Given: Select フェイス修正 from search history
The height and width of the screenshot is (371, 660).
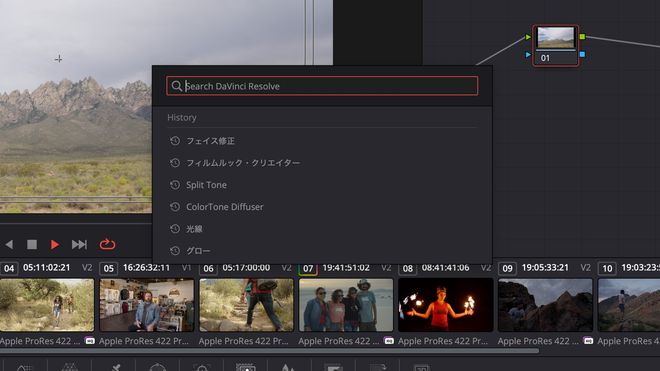Looking at the screenshot, I should click(210, 141).
